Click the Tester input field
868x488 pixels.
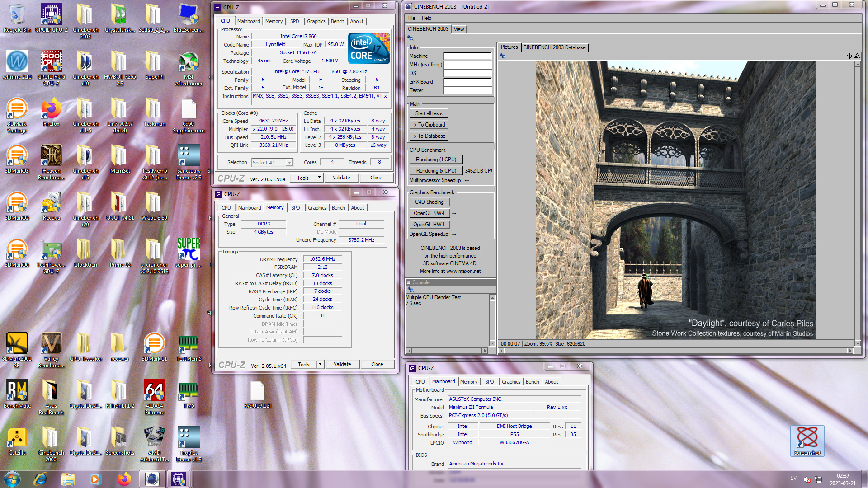467,90
